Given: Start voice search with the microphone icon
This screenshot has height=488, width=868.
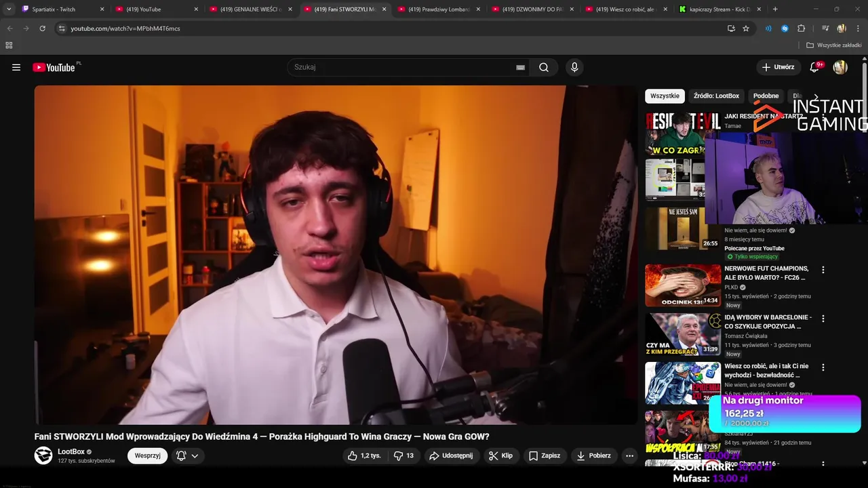Looking at the screenshot, I should 574,67.
